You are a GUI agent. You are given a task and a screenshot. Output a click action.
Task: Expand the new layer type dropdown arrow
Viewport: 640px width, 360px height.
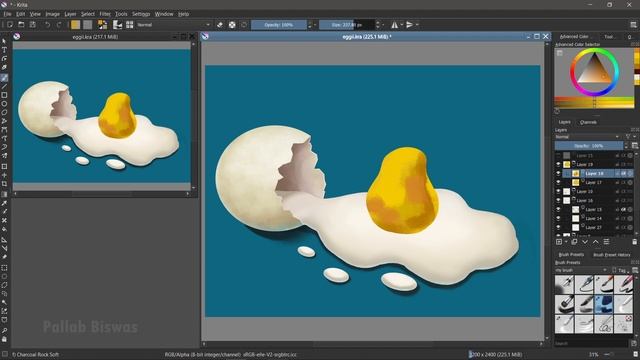(566, 242)
